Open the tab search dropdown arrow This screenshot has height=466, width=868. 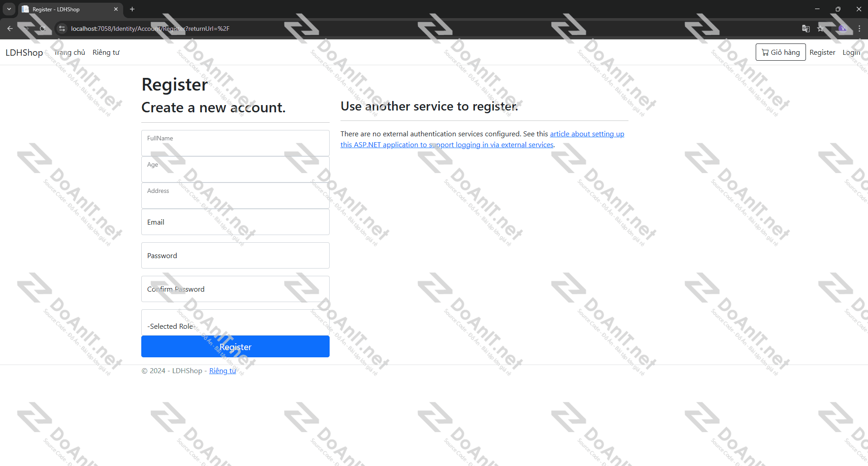[x=9, y=9]
